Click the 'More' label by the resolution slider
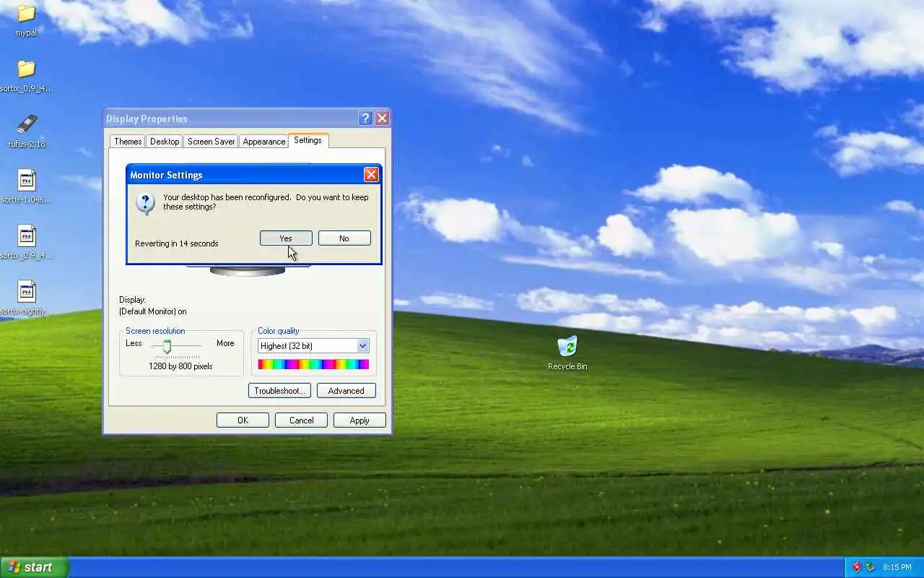924x578 pixels. (225, 343)
